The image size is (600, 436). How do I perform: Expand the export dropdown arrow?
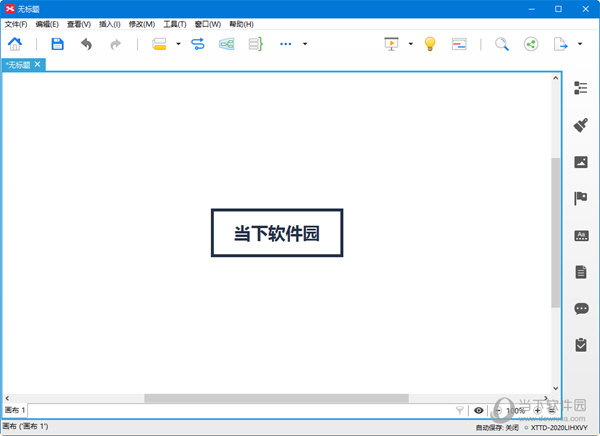(580, 44)
